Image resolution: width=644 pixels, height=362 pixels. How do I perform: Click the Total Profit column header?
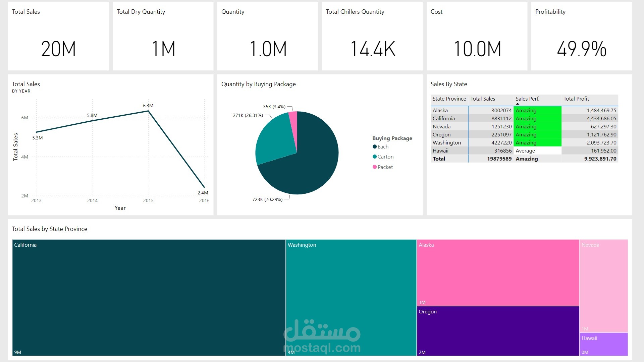[x=576, y=99]
